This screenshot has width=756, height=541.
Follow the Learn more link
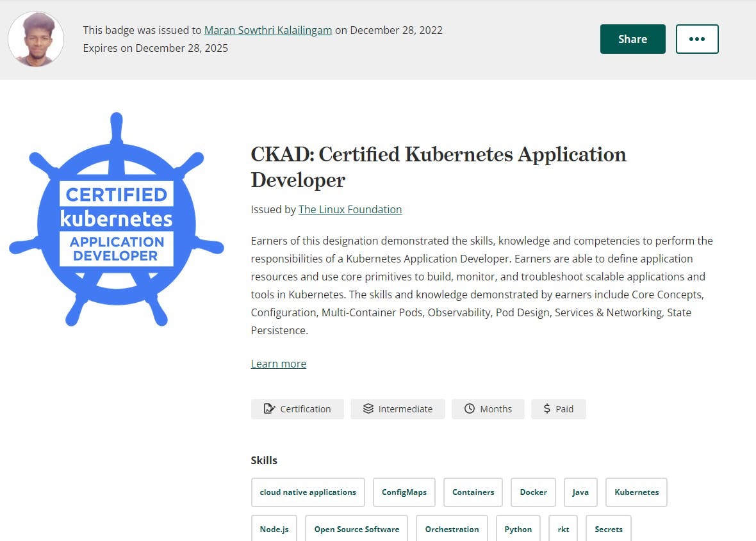[x=278, y=364]
